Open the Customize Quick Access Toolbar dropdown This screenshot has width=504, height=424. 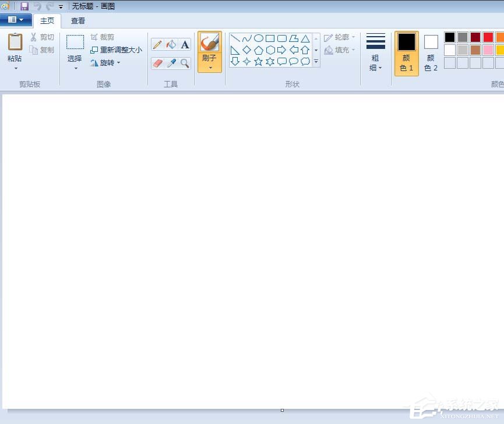tap(61, 6)
